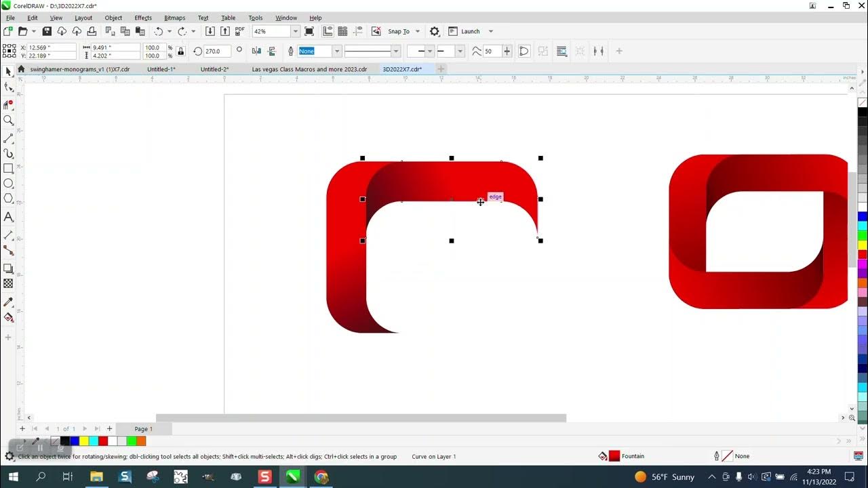
Task: Open the Object menu
Action: pyautogui.click(x=113, y=18)
